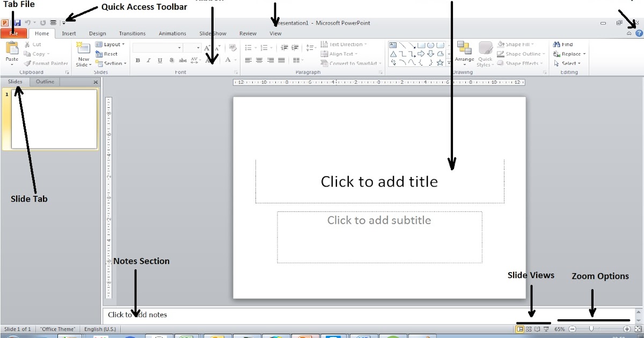644x338 pixels.
Task: Click the Replace button in Editing group
Action: pyautogui.click(x=570, y=54)
